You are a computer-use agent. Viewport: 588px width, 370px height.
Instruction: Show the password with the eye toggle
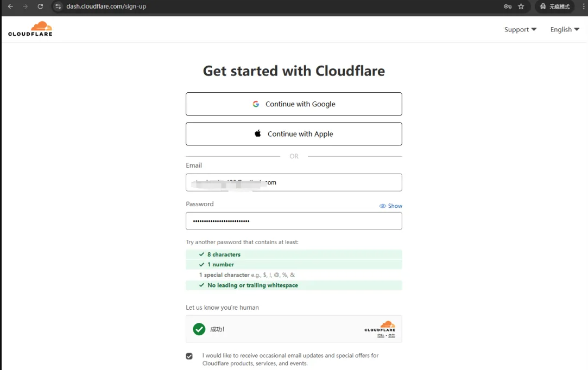click(390, 206)
